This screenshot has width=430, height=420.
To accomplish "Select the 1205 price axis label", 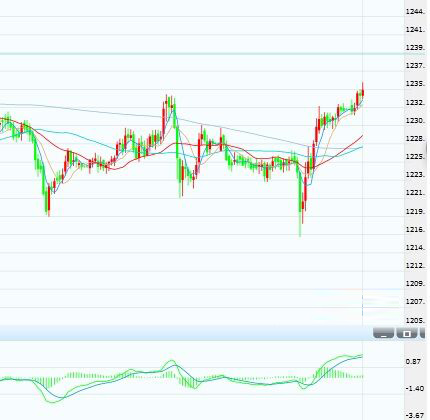I will pyautogui.click(x=415, y=321).
